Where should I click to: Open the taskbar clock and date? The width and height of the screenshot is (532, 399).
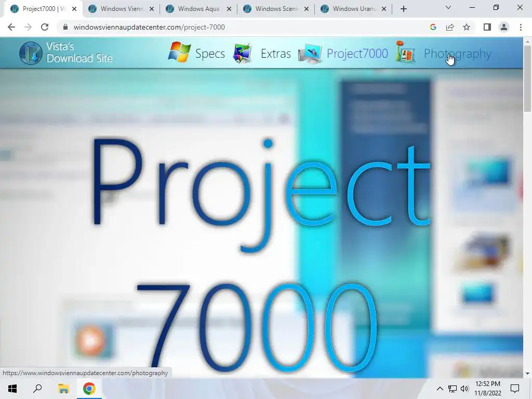[487, 389]
